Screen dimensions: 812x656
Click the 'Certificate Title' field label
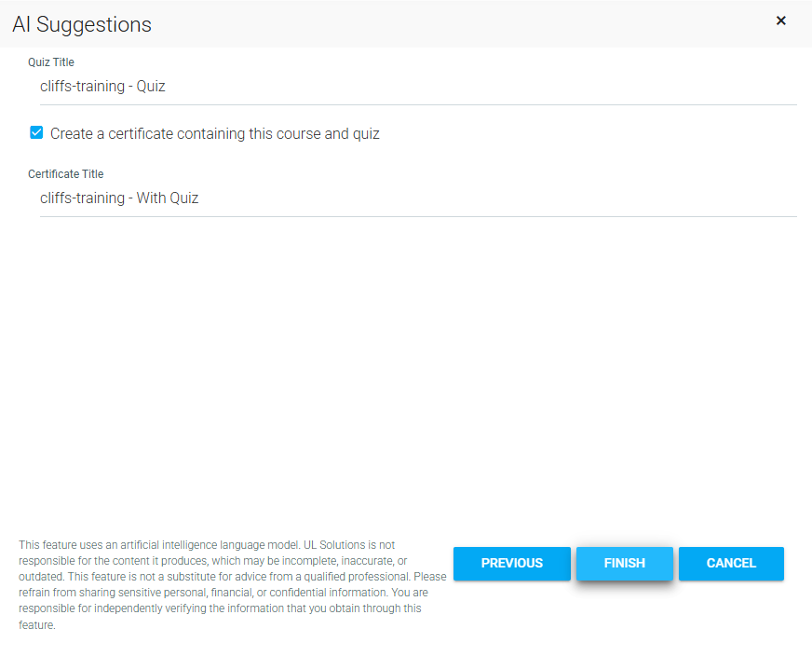66,174
